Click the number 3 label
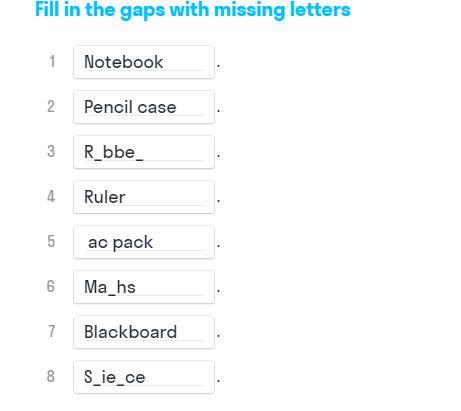 pyautogui.click(x=51, y=151)
